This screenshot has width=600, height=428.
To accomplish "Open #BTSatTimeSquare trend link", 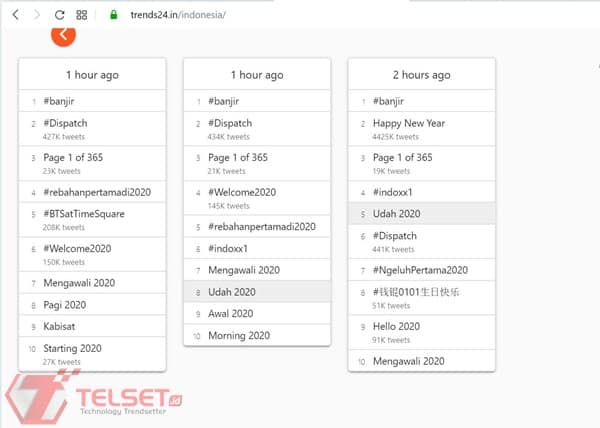I will coord(84,213).
